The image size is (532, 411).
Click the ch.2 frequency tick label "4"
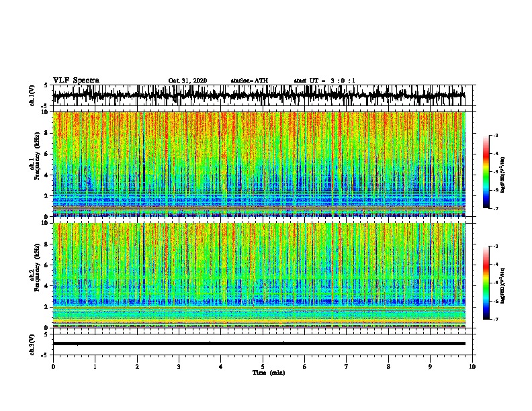click(x=48, y=286)
